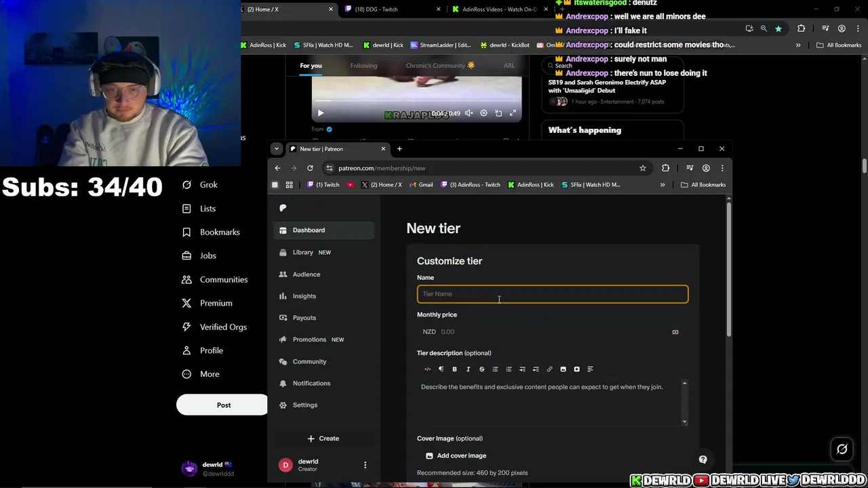
Task: Insert bulleted list in tier description
Action: [495, 369]
